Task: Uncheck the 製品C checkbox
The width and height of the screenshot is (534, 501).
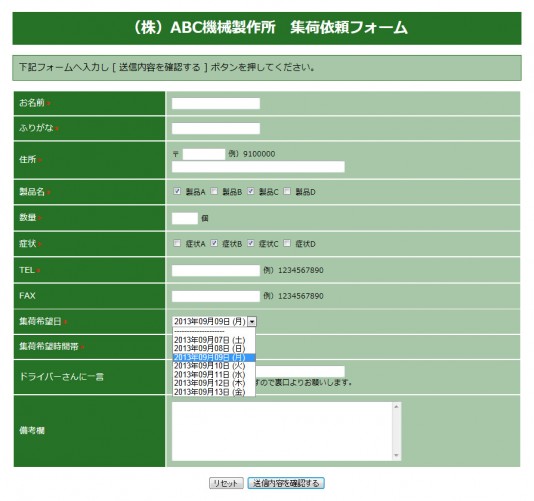Action: coord(251,191)
